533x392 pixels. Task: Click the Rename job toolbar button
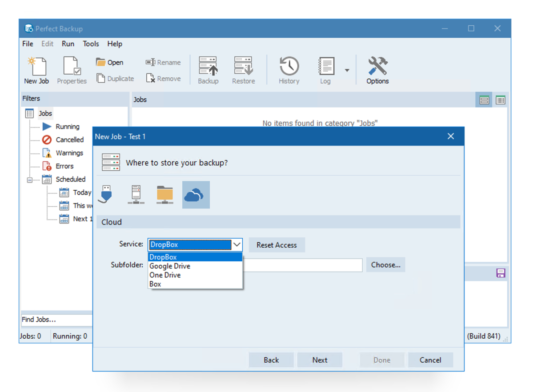point(163,62)
